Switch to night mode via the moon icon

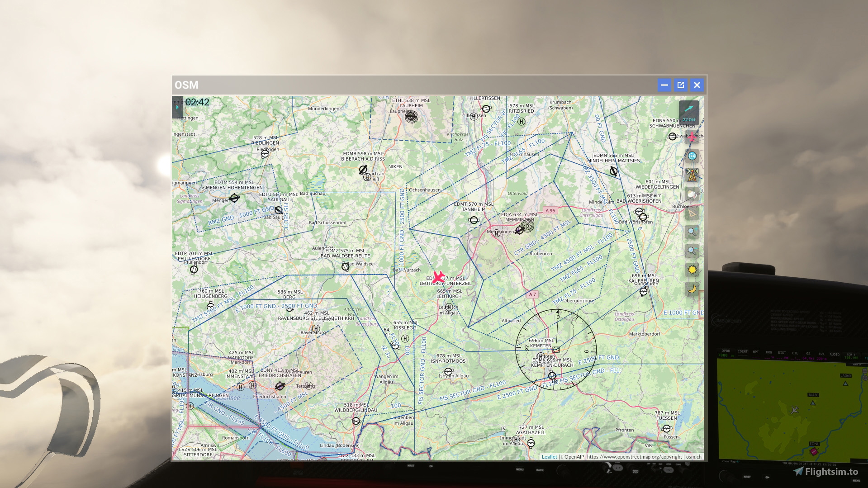692,289
